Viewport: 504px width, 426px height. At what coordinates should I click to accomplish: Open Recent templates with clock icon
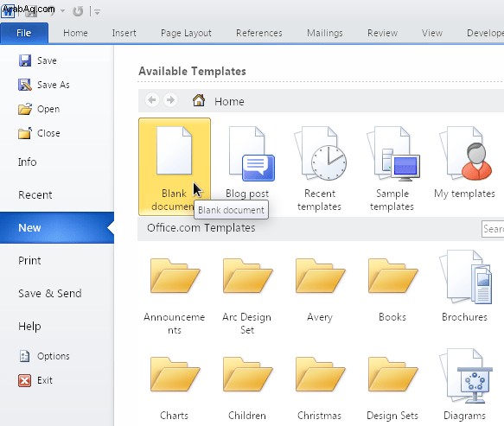[321, 153]
